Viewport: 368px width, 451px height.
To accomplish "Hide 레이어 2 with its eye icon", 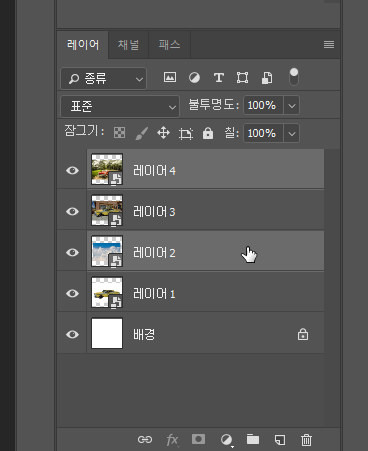I will pyautogui.click(x=72, y=252).
